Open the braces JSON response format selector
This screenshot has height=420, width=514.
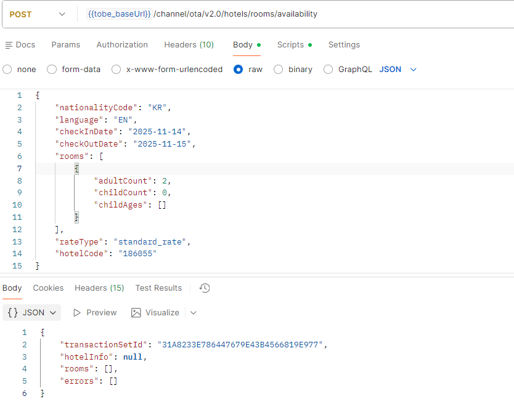click(x=31, y=313)
